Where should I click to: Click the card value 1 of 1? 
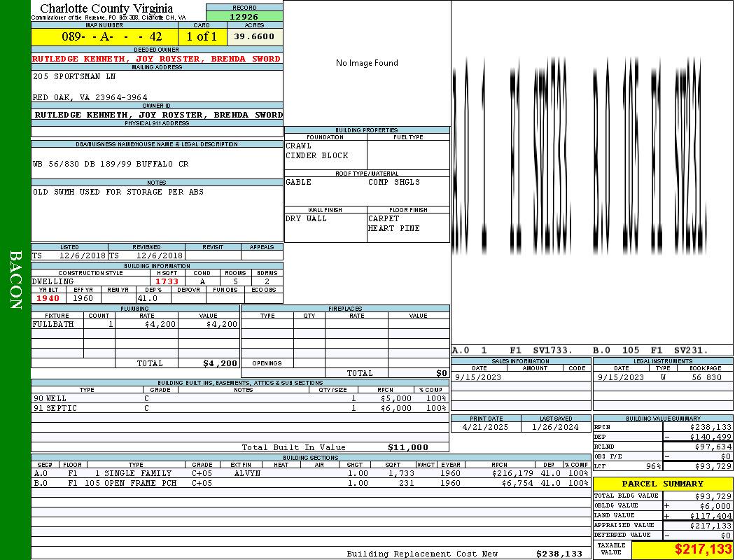click(202, 36)
